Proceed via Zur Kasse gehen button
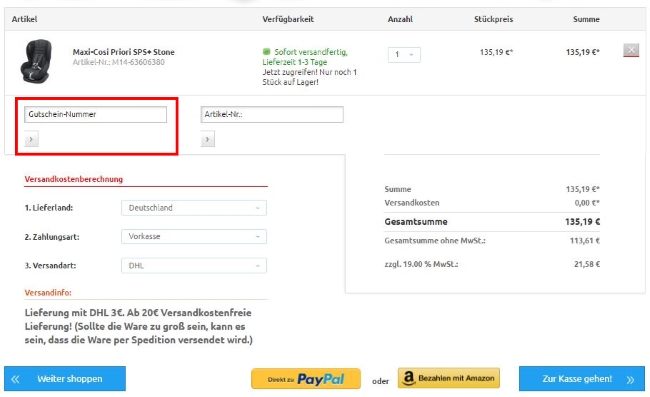This screenshot has width=650, height=397. [x=582, y=379]
